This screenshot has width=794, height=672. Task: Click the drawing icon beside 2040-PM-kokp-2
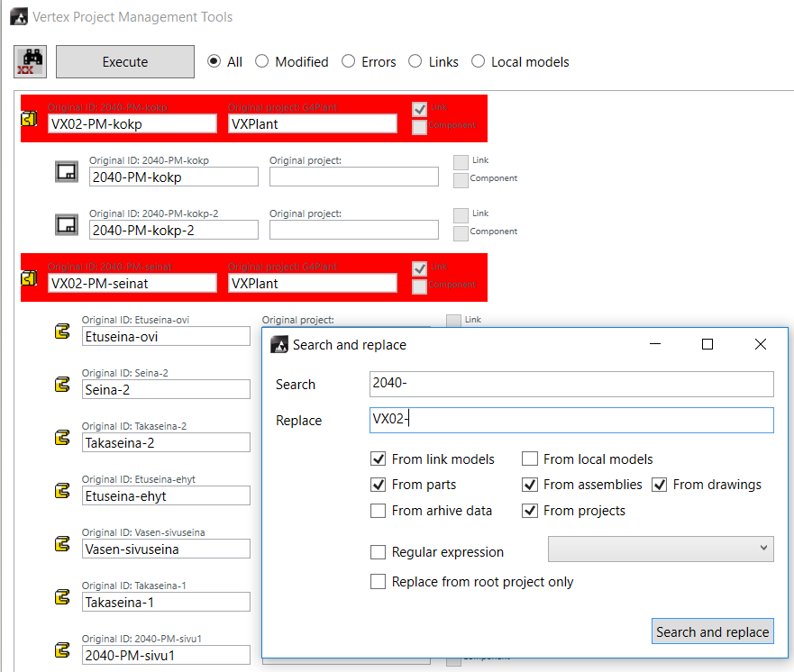coord(66,225)
